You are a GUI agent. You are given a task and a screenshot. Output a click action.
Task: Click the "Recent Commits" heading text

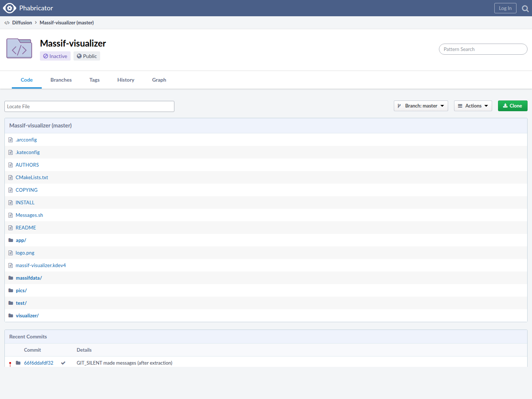(x=28, y=337)
